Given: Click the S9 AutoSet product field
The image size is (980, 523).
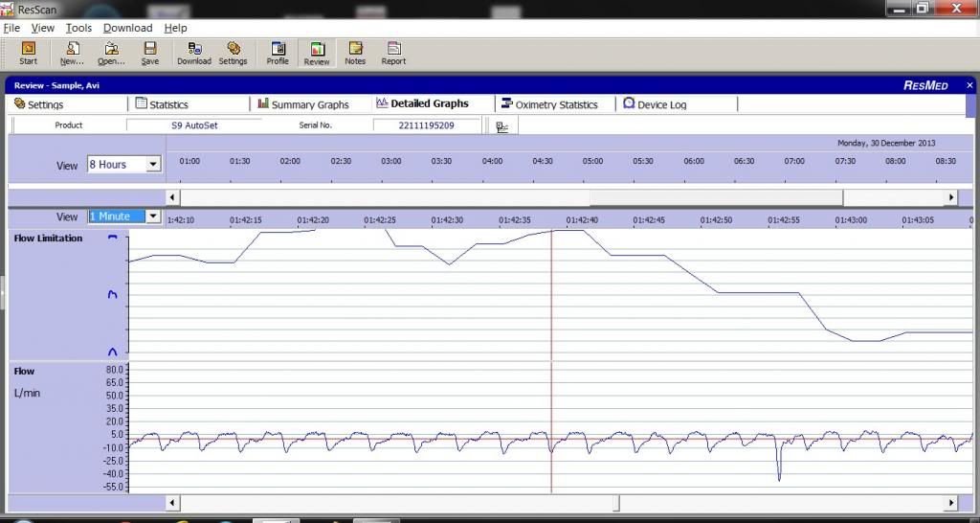Looking at the screenshot, I should tap(193, 125).
